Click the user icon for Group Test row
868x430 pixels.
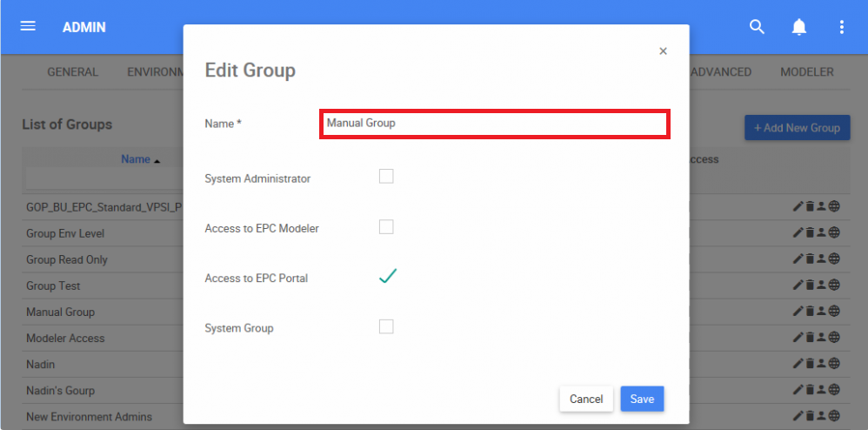(821, 286)
